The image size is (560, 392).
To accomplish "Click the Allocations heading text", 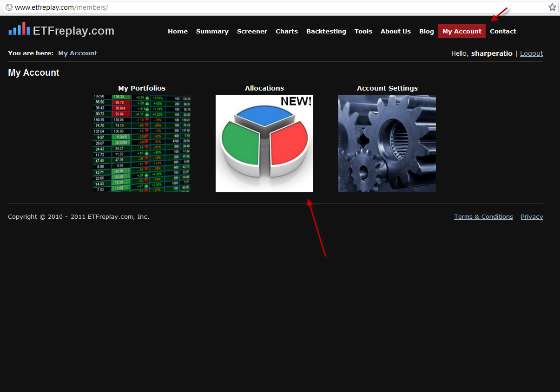I will point(264,88).
